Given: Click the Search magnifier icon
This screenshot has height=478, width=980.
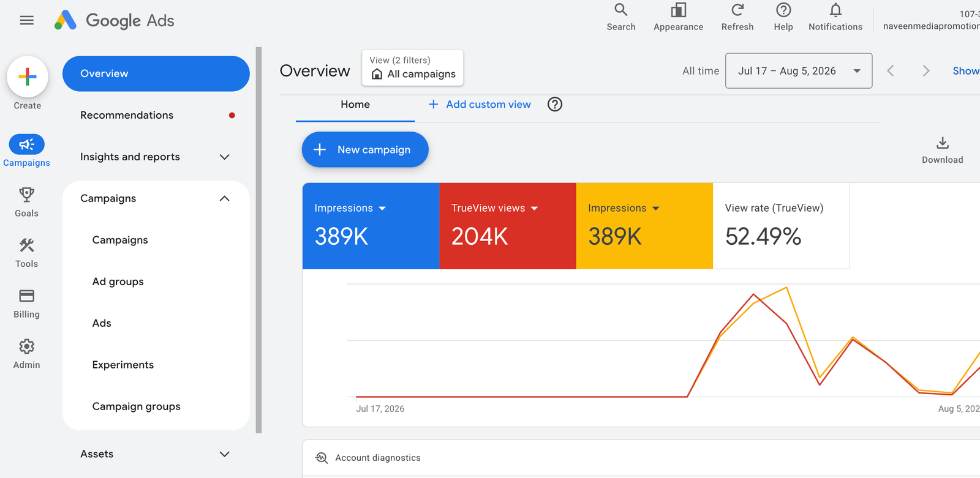Looking at the screenshot, I should click(620, 10).
